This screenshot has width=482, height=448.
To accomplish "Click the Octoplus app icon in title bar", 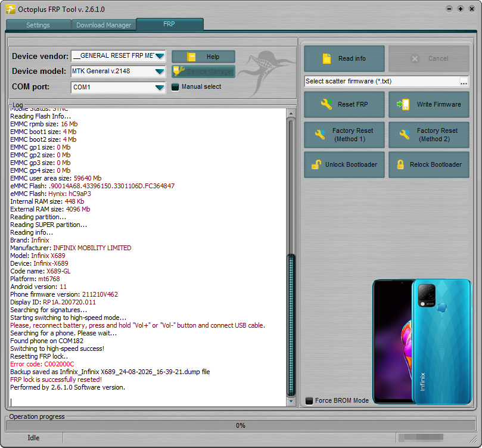I will (11, 9).
